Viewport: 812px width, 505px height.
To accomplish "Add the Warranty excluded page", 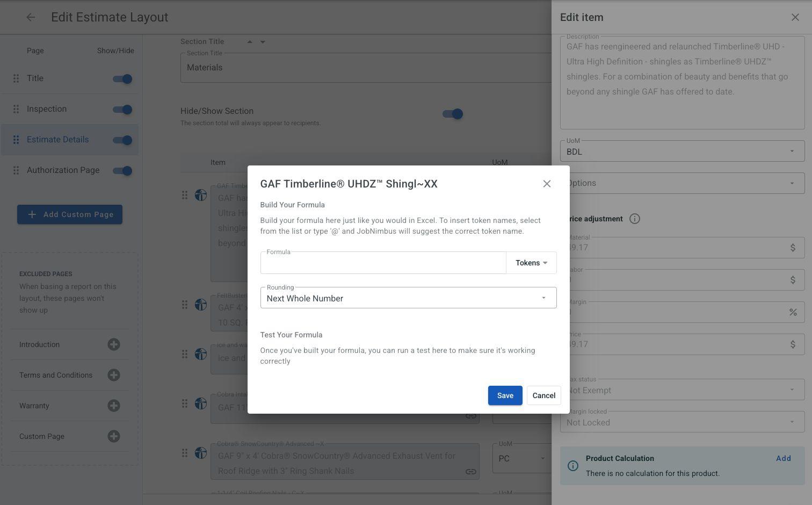I will (113, 406).
